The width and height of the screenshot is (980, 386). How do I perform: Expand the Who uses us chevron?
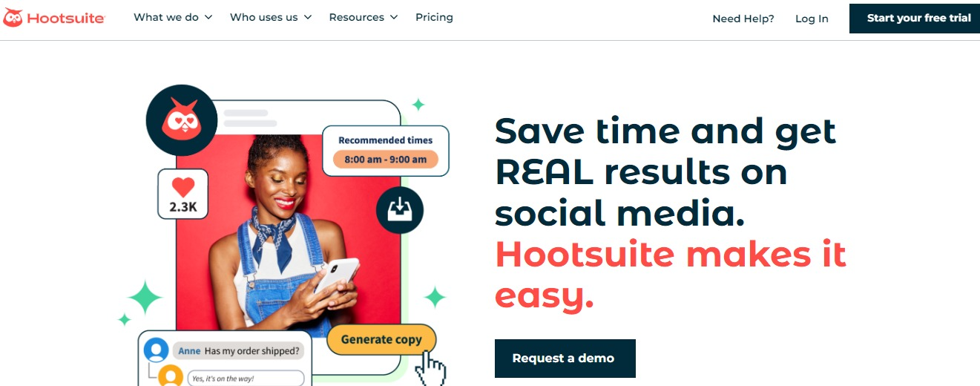click(308, 17)
